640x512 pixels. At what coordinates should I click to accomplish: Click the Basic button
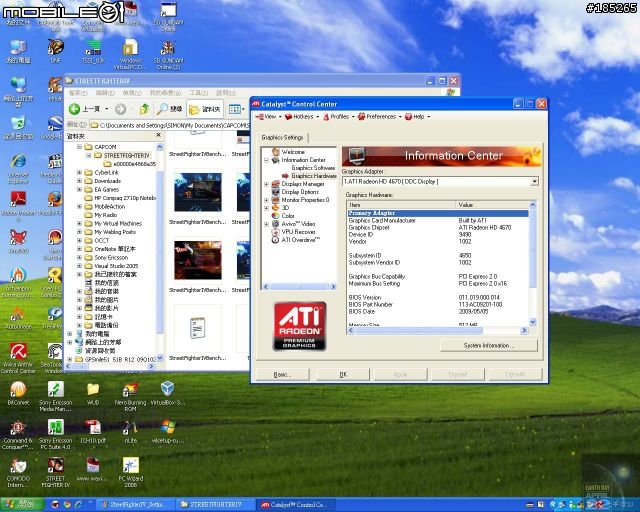pos(282,374)
